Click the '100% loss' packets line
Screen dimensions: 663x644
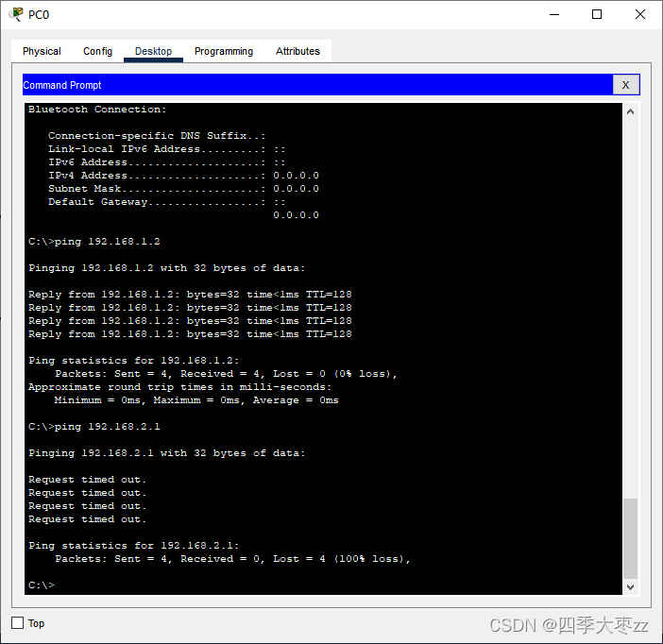point(232,559)
